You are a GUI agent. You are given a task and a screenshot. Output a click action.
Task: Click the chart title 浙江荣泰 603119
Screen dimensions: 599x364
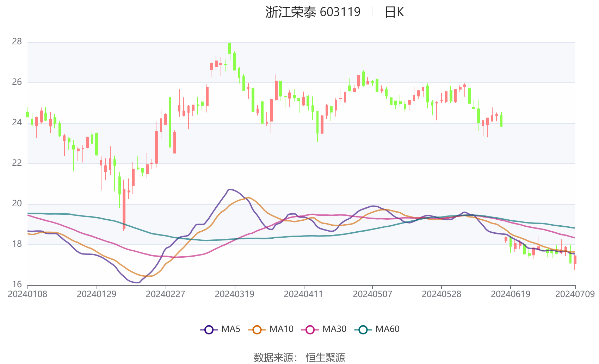click(x=313, y=12)
